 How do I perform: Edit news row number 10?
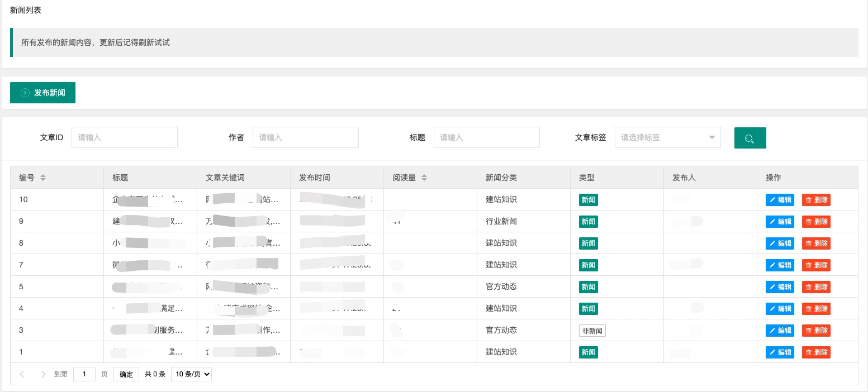tap(779, 200)
